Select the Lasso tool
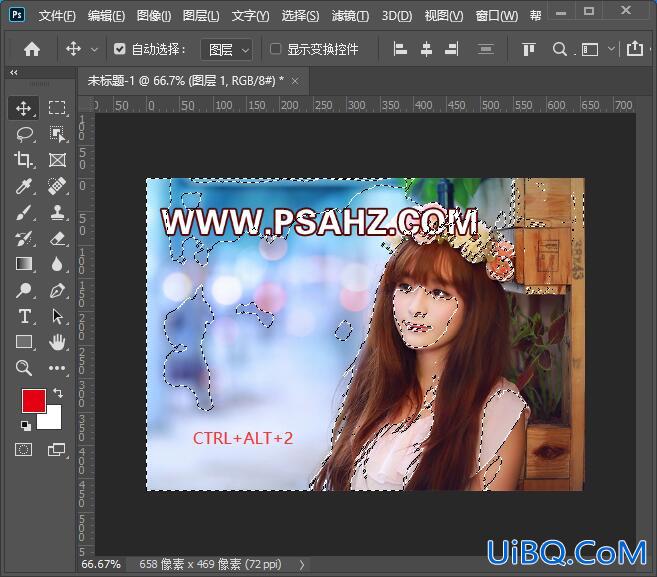657x577 pixels. point(24,134)
